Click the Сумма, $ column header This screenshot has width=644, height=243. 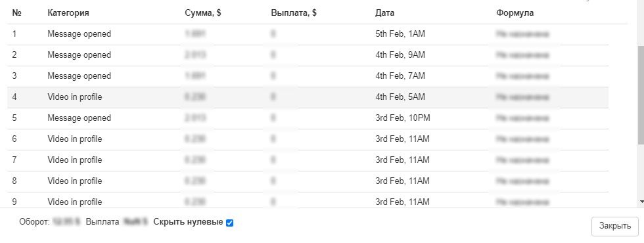(x=203, y=12)
